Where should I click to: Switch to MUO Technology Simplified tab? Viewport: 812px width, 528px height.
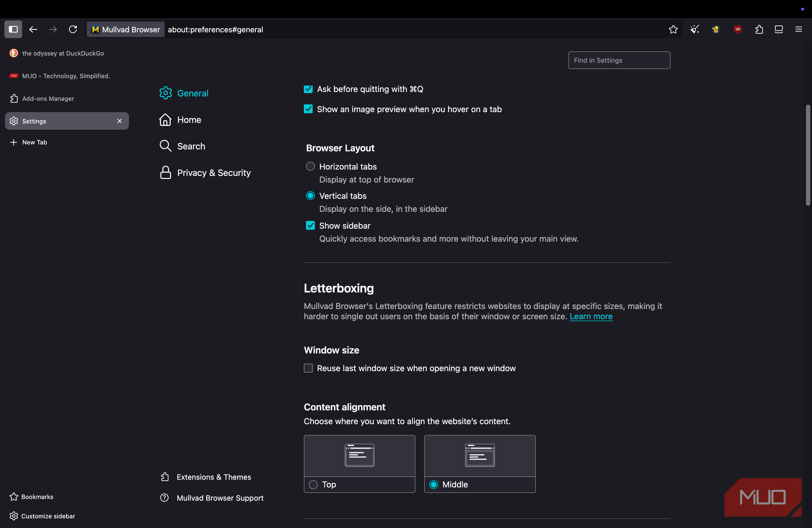coord(67,76)
